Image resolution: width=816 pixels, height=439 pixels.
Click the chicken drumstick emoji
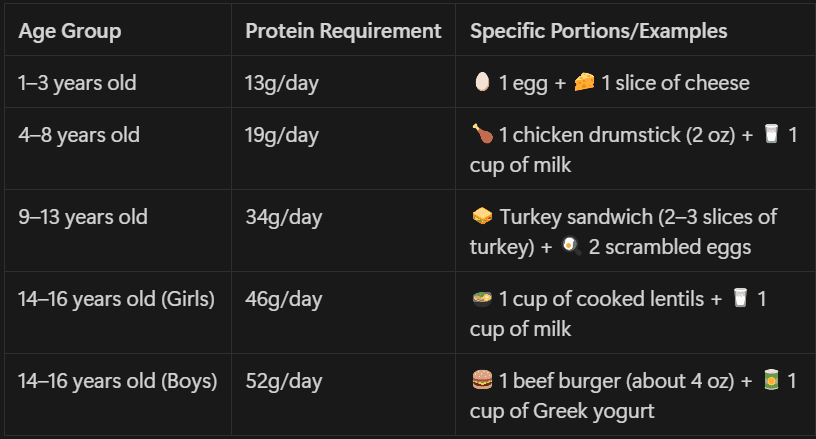click(482, 134)
